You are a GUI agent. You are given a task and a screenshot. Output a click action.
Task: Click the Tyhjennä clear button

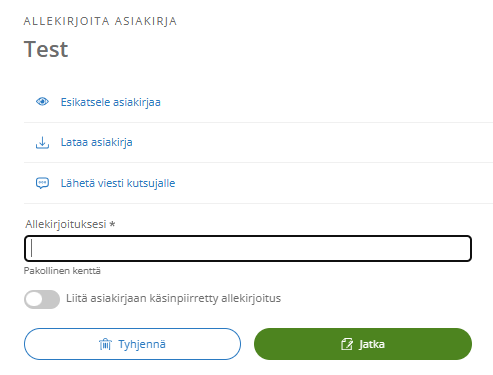coord(132,344)
